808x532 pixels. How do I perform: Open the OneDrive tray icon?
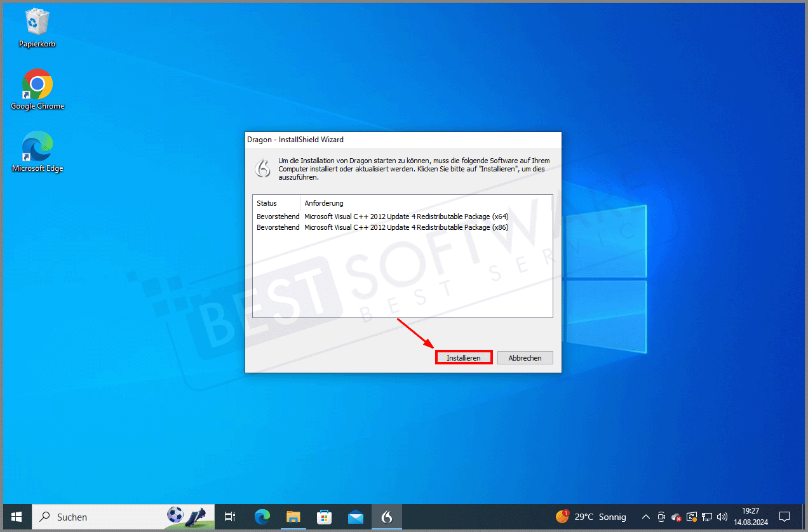pos(676,517)
